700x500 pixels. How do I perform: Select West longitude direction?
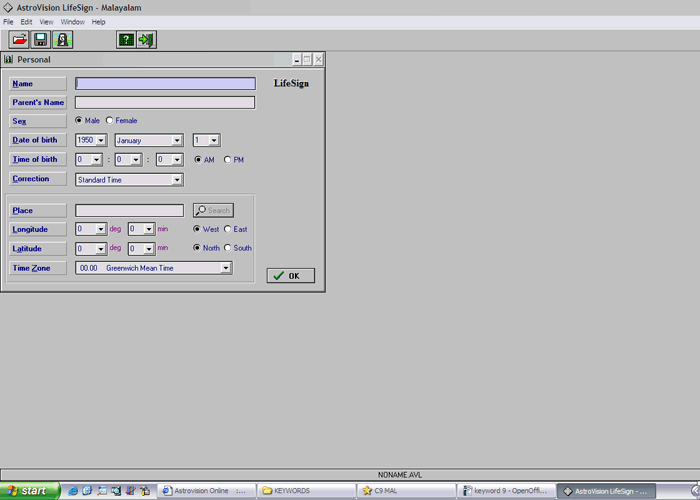coord(196,229)
